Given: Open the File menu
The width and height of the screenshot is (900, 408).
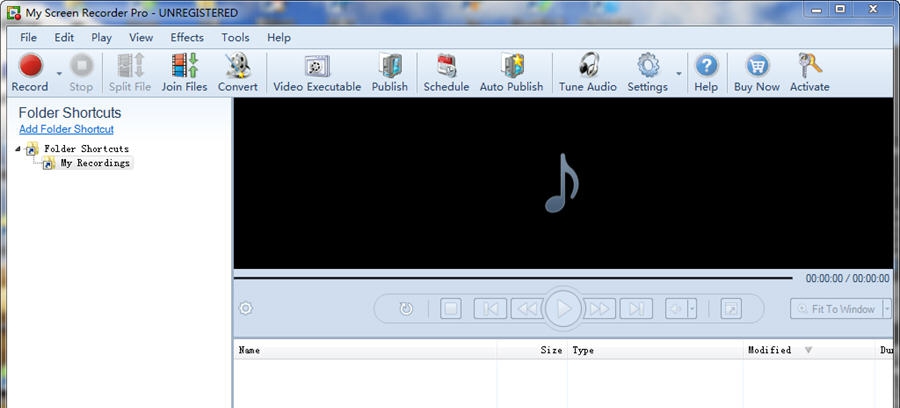Looking at the screenshot, I should coord(28,37).
